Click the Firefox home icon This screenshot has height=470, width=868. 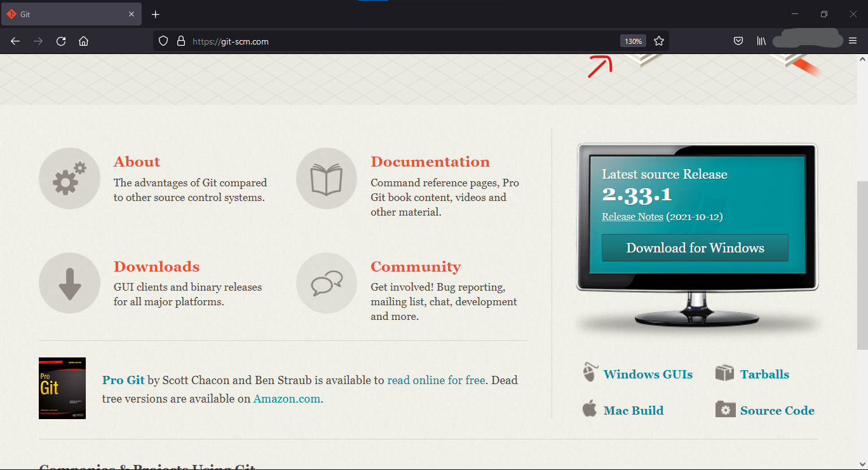click(x=83, y=41)
